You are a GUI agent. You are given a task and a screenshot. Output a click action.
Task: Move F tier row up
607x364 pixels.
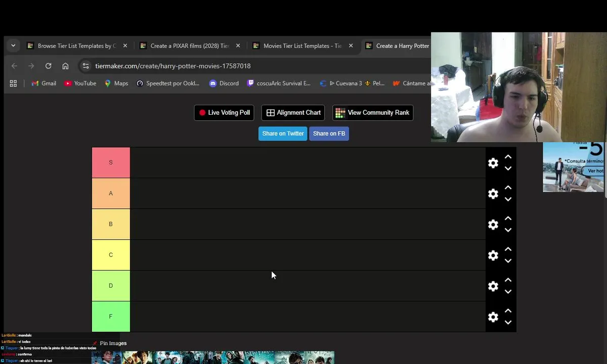tap(508, 311)
